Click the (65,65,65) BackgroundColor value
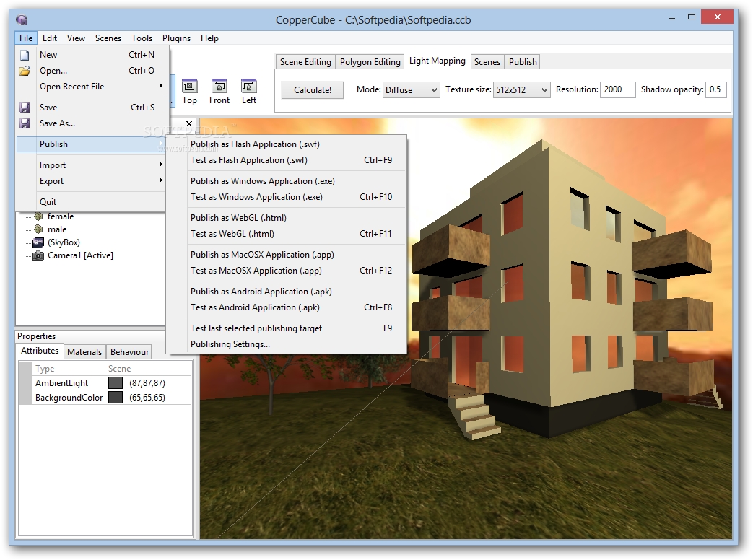 tap(147, 398)
